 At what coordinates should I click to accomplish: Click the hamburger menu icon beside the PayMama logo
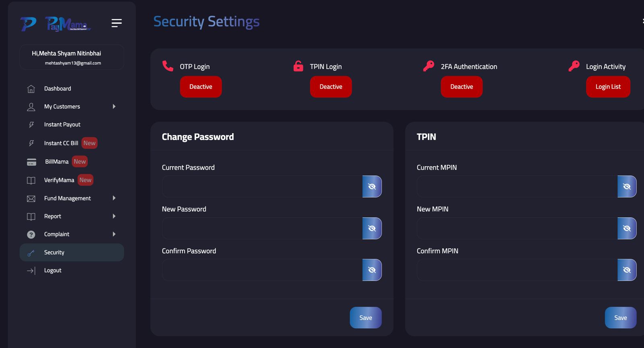116,23
